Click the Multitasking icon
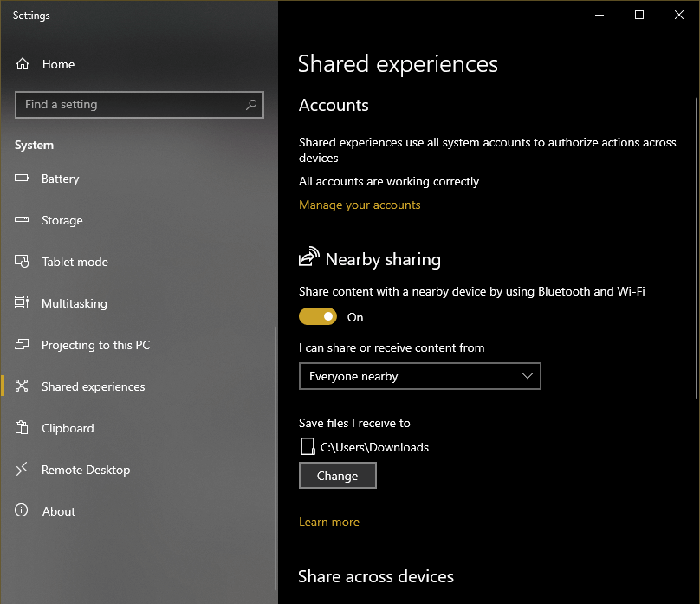The height and width of the screenshot is (604, 700). coord(23,303)
